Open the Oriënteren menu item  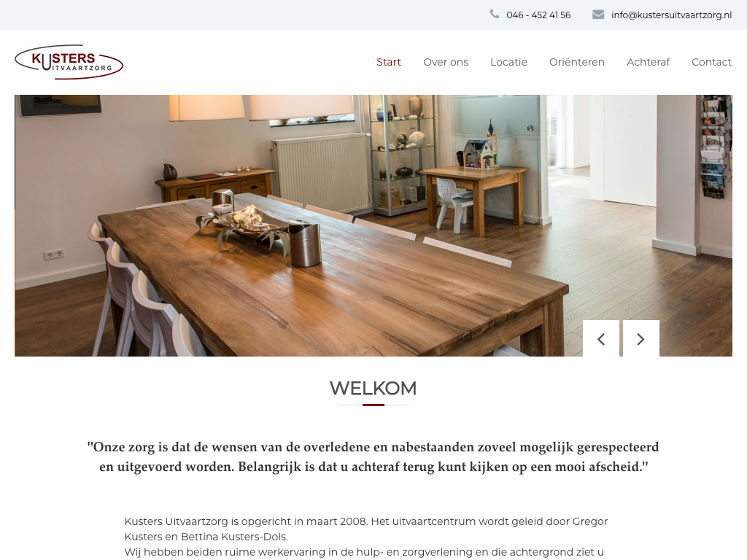tap(576, 62)
